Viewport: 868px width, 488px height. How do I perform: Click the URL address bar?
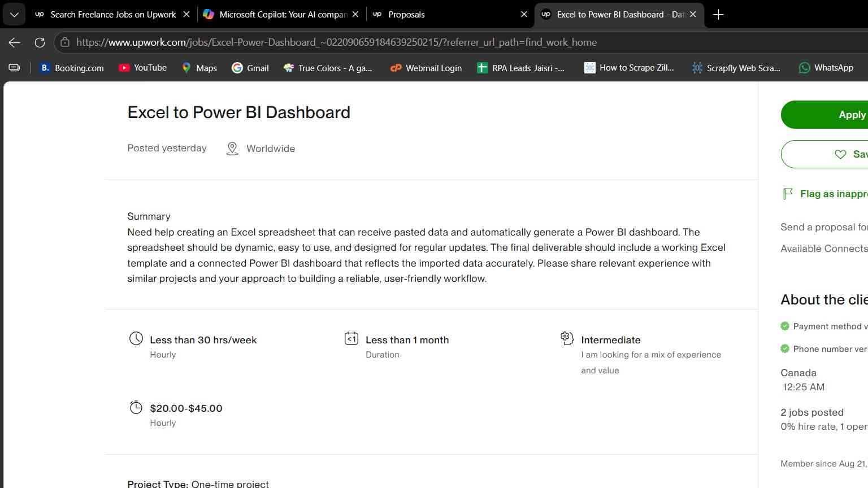click(336, 42)
